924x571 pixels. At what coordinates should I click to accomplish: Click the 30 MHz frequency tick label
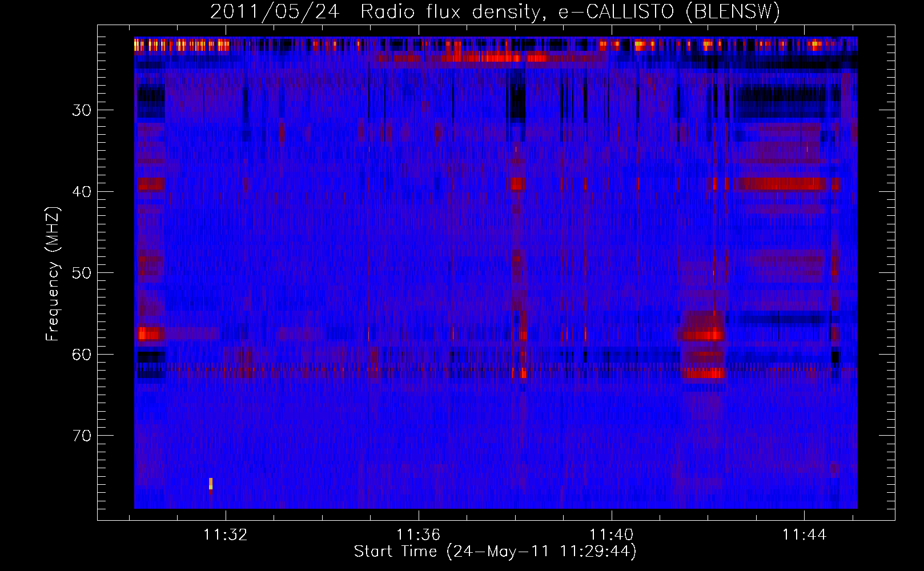[x=82, y=110]
